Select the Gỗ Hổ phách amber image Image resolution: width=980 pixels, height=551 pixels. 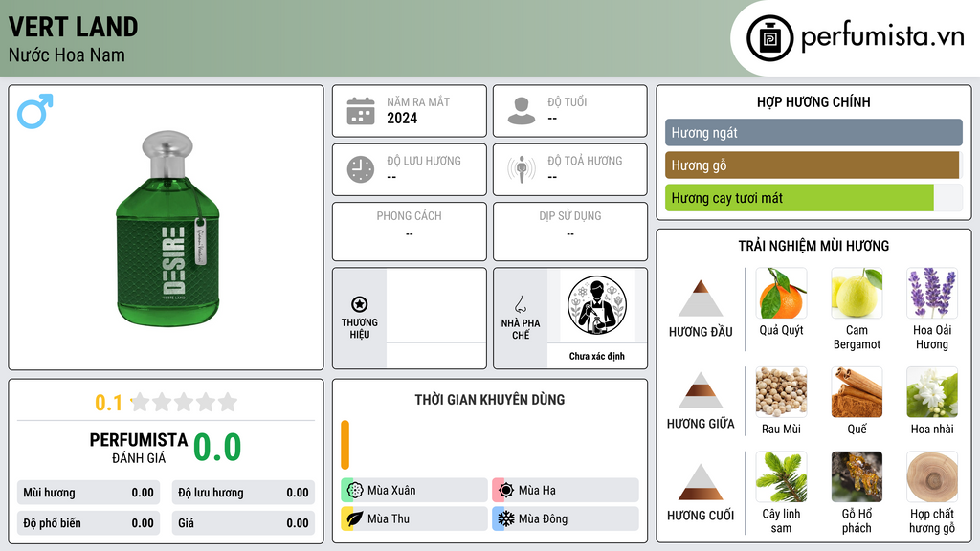click(x=857, y=477)
